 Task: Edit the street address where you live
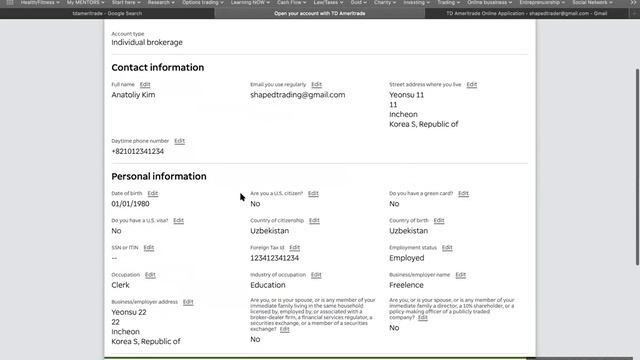[471, 84]
